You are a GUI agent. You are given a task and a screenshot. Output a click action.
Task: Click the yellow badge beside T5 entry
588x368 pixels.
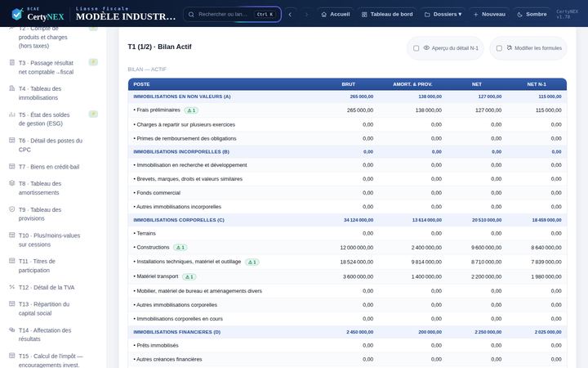pyautogui.click(x=93, y=114)
